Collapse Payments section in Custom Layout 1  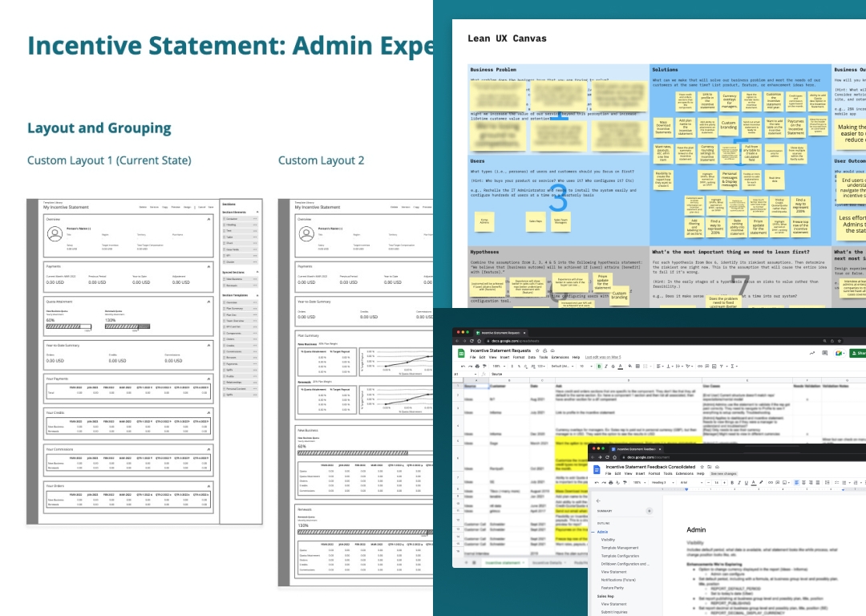(x=208, y=266)
